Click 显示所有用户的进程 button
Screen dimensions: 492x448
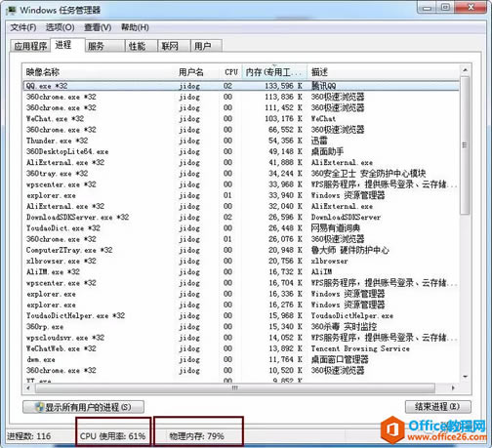(x=83, y=407)
